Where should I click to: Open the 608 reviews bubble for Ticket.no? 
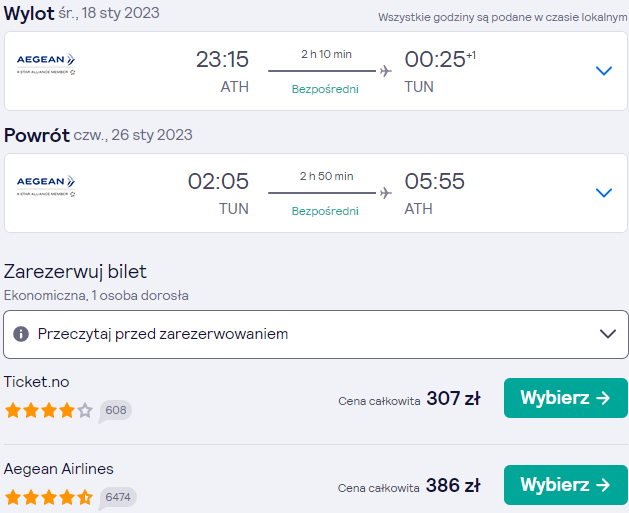[x=116, y=411]
